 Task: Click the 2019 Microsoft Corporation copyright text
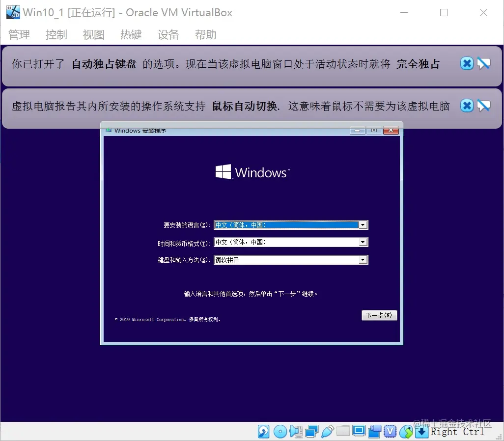click(168, 320)
